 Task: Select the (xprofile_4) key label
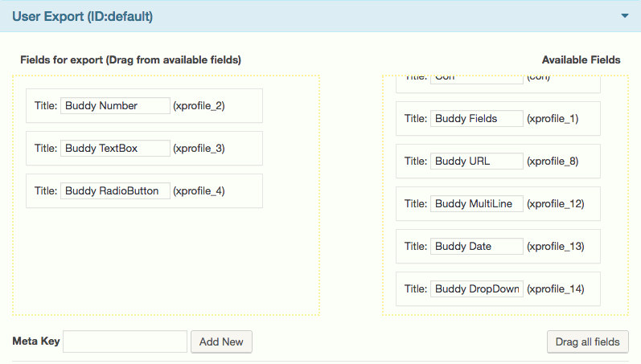point(199,190)
